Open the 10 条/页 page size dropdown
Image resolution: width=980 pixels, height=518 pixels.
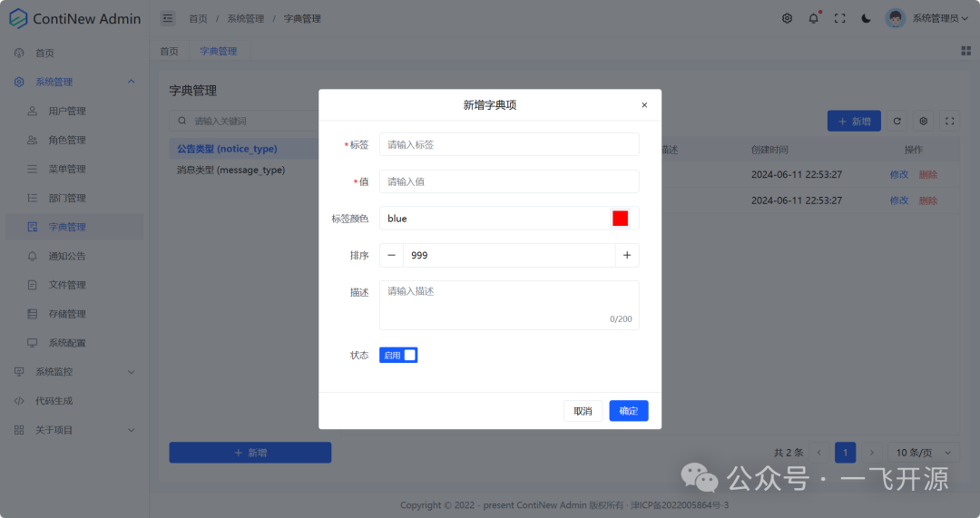(924, 453)
